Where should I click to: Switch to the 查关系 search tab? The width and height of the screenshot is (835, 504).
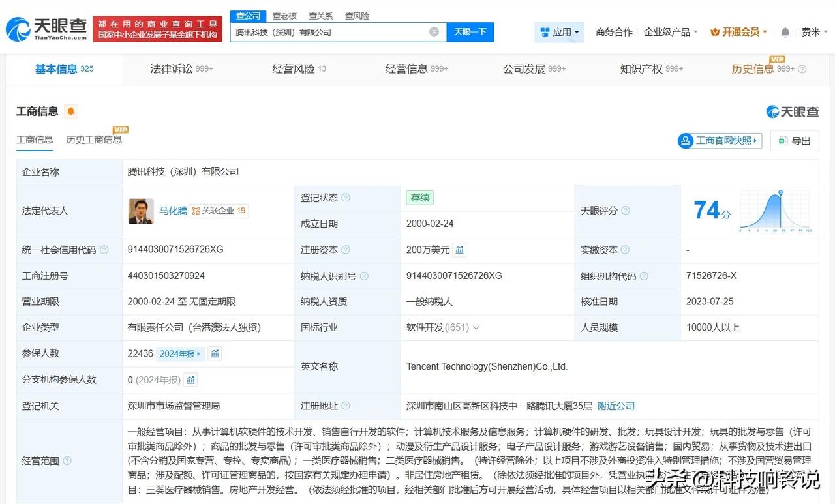click(x=321, y=16)
